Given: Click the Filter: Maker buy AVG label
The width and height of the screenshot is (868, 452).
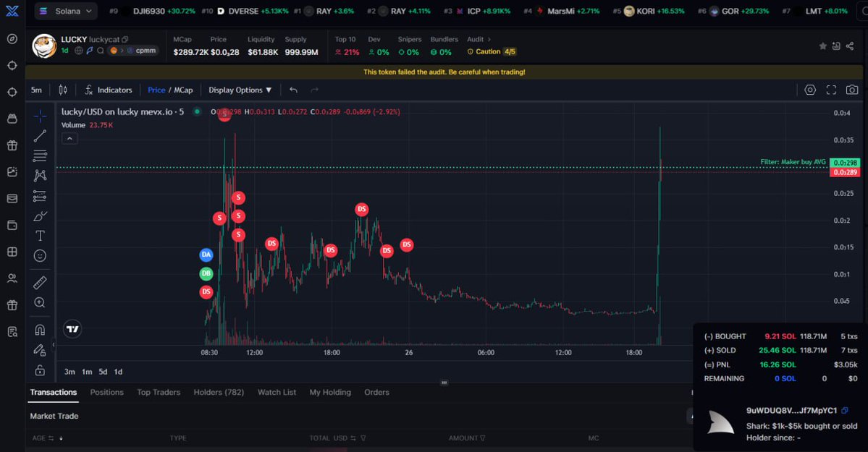Looking at the screenshot, I should 793,162.
